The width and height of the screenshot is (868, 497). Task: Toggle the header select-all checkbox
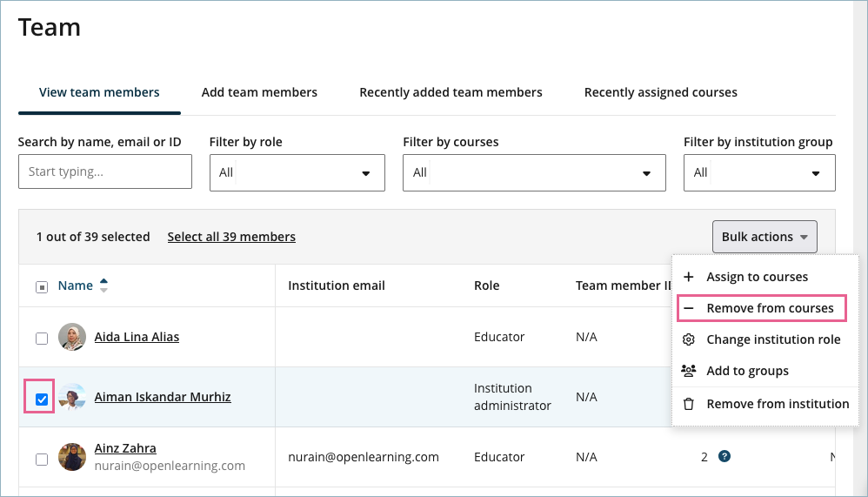pyautogui.click(x=42, y=286)
